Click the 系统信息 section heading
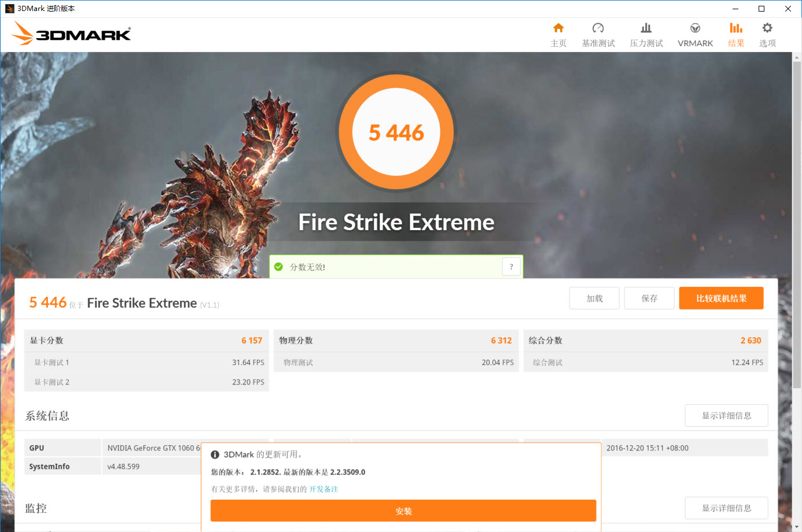Viewport: 802px width, 532px height. [47, 416]
